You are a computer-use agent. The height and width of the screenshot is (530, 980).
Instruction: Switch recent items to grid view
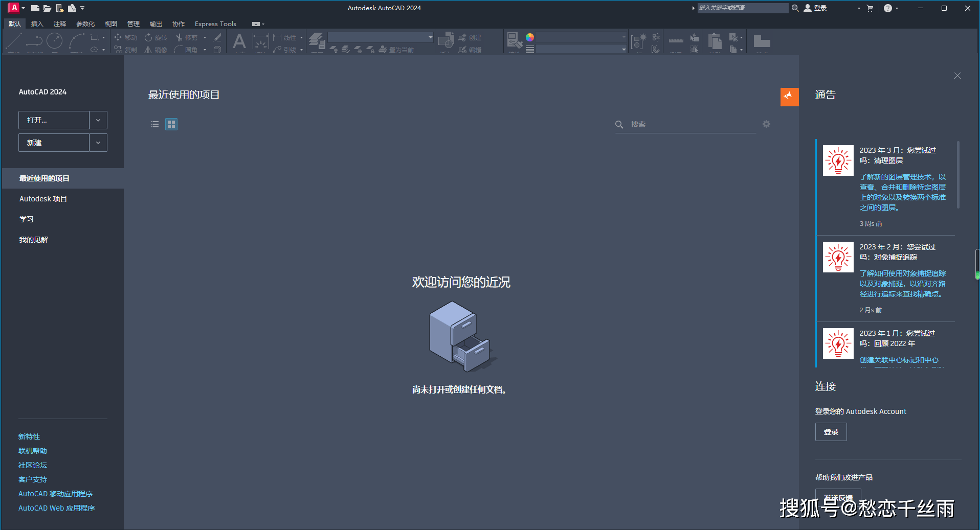[x=171, y=124]
